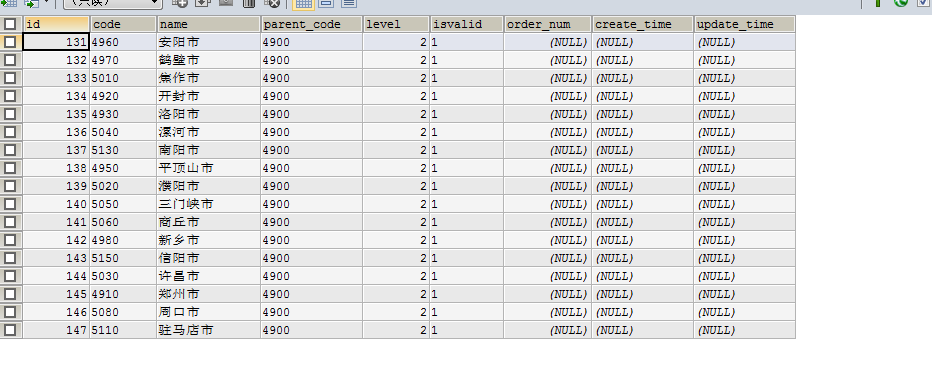Check the row checkbox for id 134
The image size is (932, 370).
coord(10,96)
